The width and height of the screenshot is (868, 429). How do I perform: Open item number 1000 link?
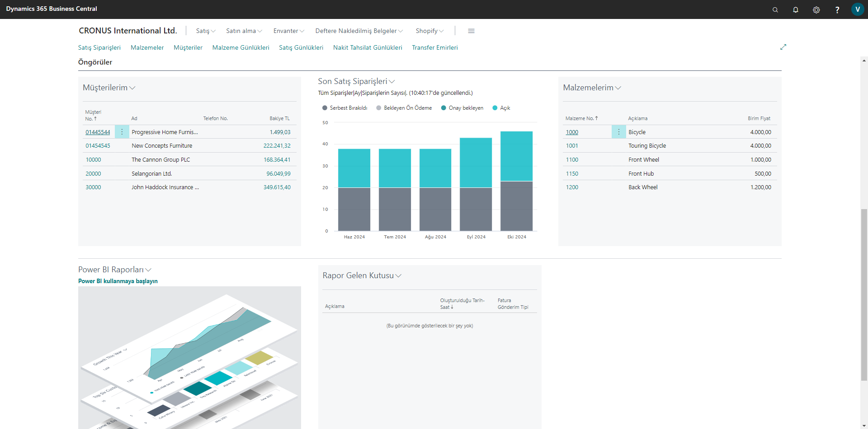(572, 132)
